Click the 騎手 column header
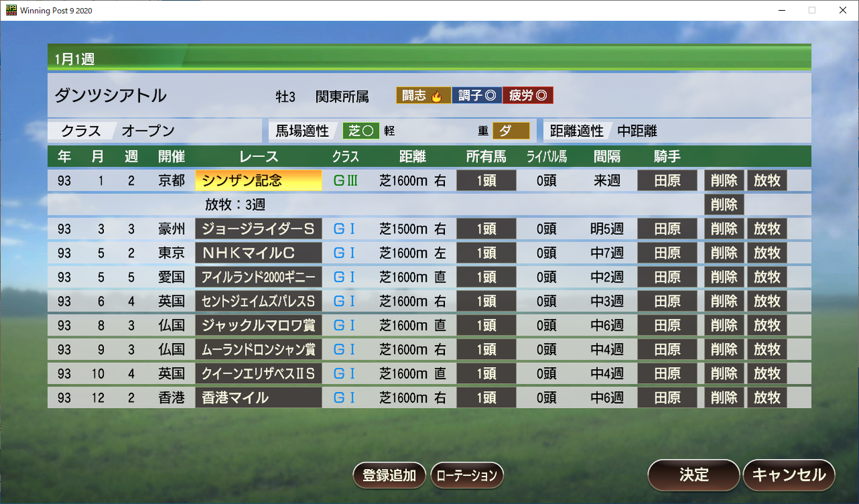The width and height of the screenshot is (859, 504). click(667, 156)
